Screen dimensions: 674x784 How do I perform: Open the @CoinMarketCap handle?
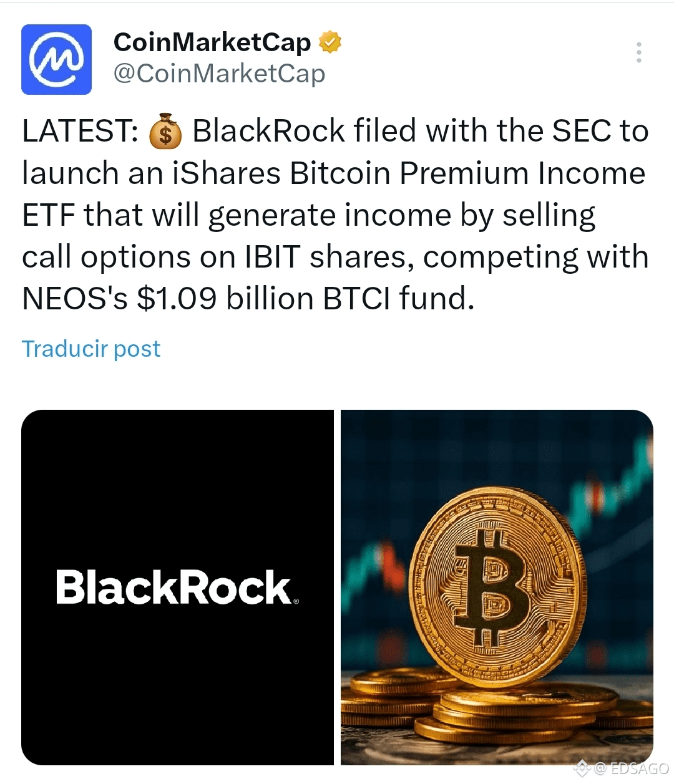[220, 74]
